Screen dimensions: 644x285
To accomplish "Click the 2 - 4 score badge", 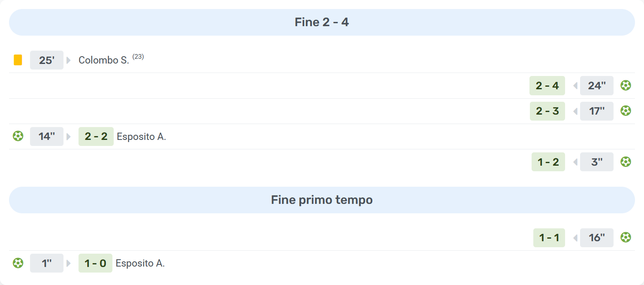I will tap(547, 85).
